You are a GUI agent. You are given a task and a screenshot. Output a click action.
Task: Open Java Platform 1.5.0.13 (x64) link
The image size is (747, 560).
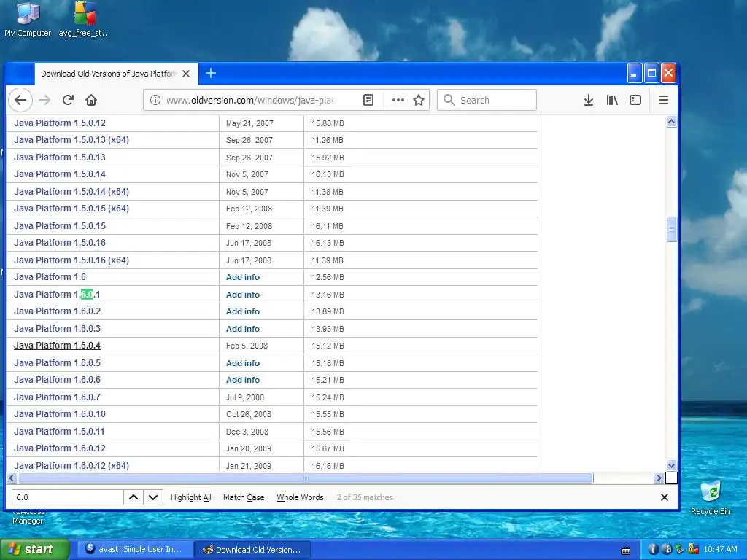tap(71, 140)
